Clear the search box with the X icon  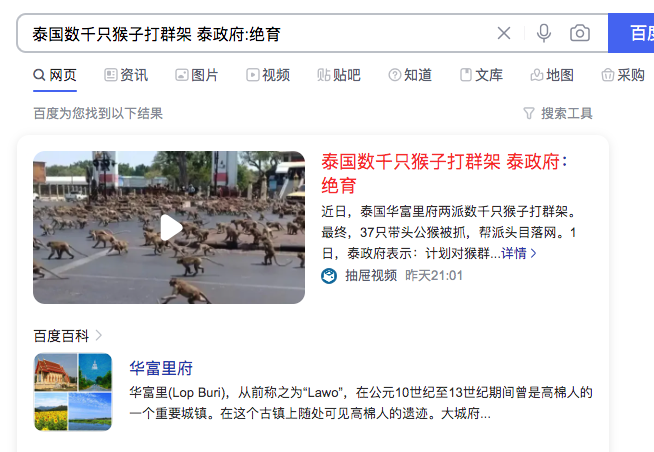(504, 33)
